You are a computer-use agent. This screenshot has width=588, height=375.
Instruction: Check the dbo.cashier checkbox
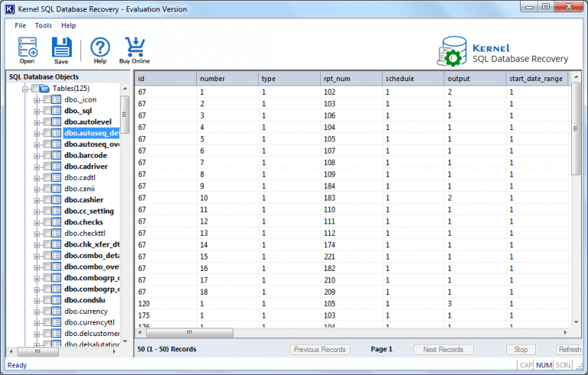pyautogui.click(x=47, y=200)
